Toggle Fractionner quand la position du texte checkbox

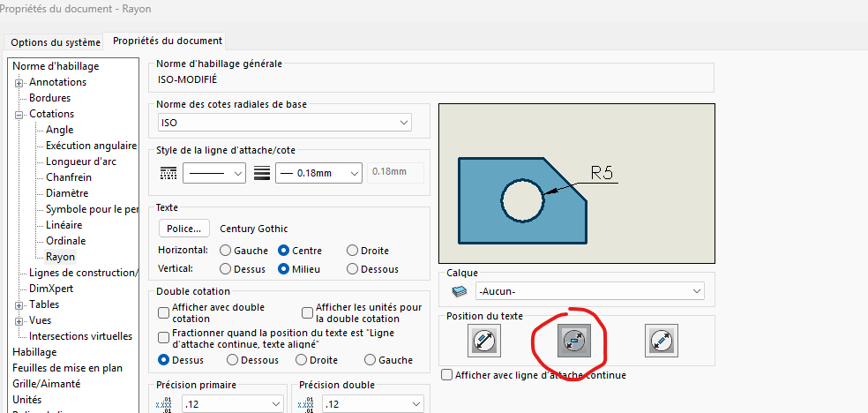click(x=163, y=338)
